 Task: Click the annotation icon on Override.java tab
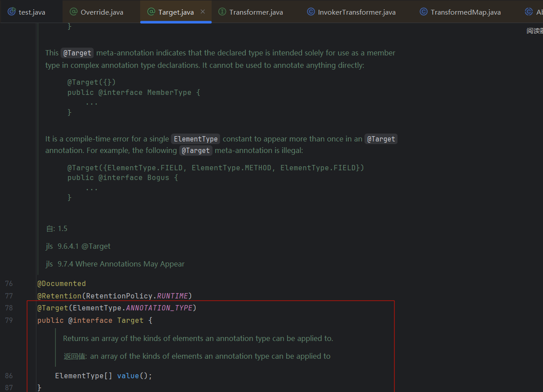[x=74, y=12]
